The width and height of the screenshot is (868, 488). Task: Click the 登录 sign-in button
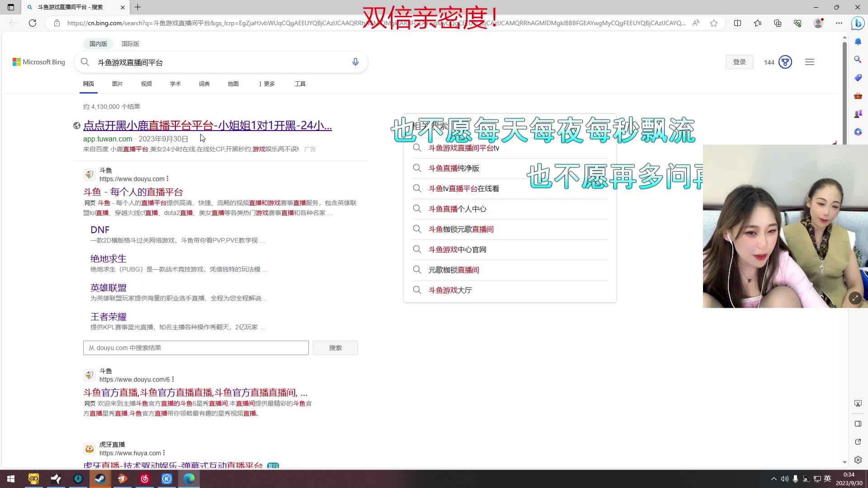click(739, 62)
